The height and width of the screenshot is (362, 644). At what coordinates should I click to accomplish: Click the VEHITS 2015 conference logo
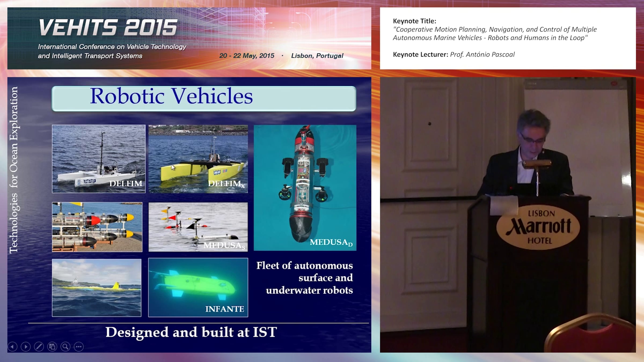(x=108, y=27)
